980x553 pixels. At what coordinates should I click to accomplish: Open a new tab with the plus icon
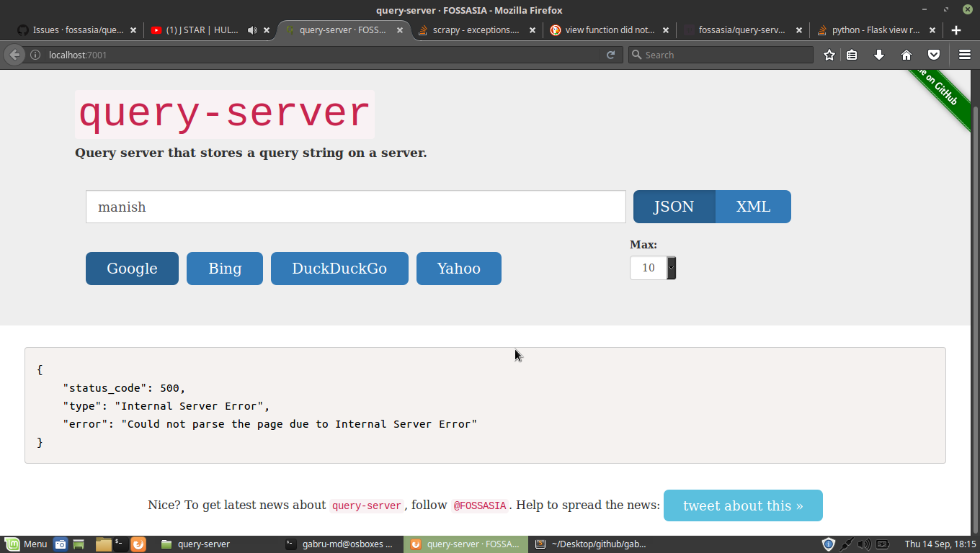956,30
